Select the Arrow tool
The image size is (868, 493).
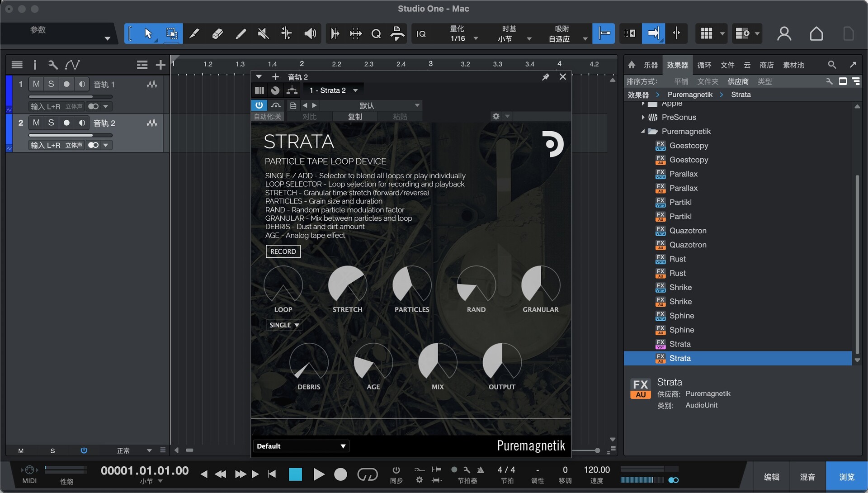148,33
